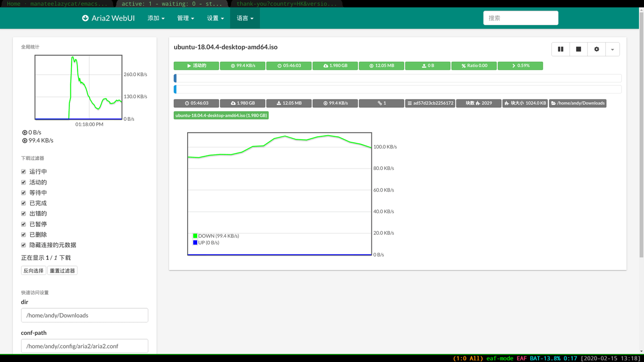Toggle the 等待中 filter checkbox
644x362 pixels.
(23, 193)
